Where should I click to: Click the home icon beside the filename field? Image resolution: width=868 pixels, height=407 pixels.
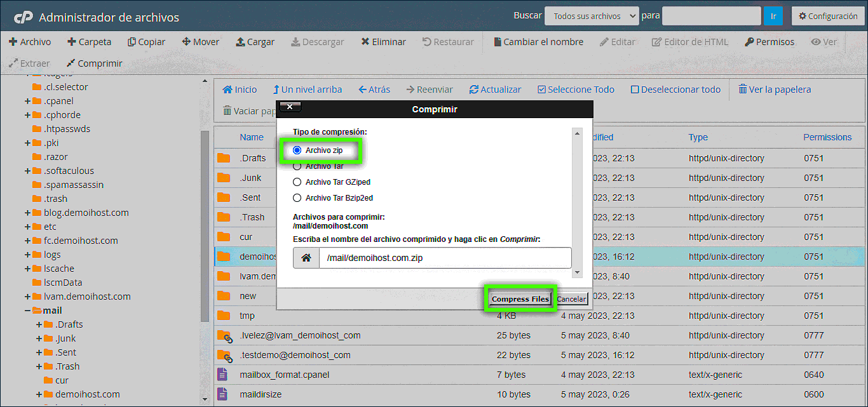point(306,257)
